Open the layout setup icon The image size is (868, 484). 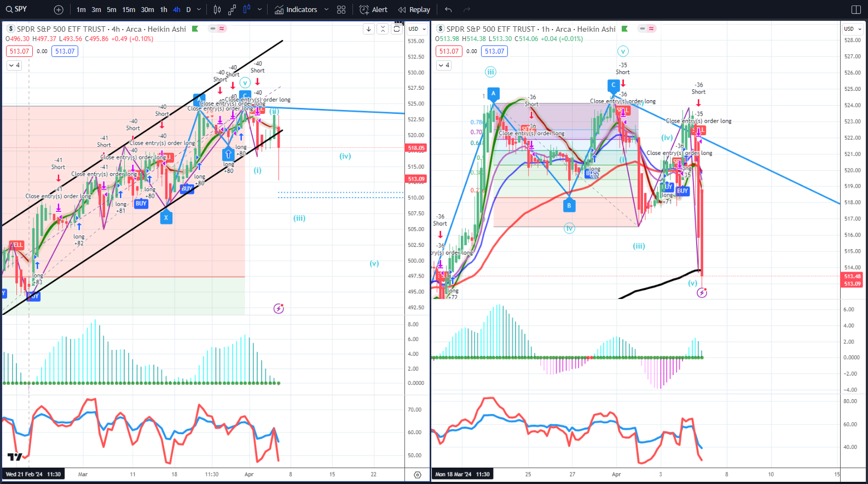[x=857, y=10]
